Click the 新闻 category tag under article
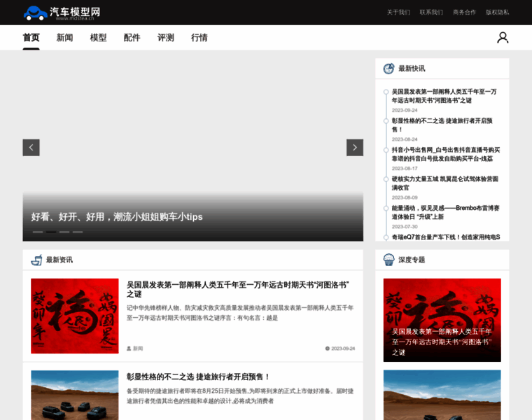This screenshot has height=420, width=532. [x=138, y=349]
